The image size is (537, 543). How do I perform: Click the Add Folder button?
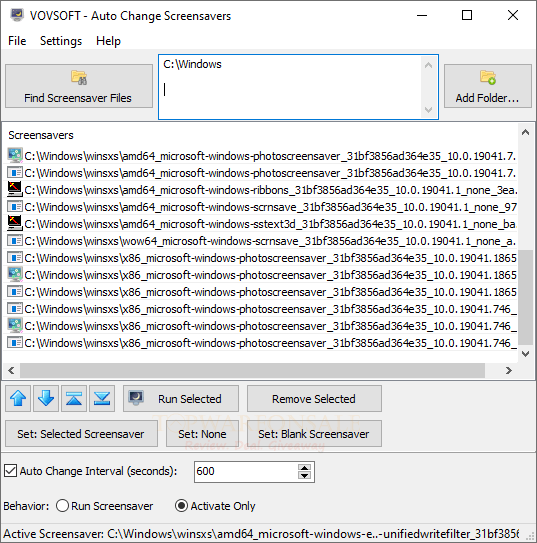click(487, 86)
